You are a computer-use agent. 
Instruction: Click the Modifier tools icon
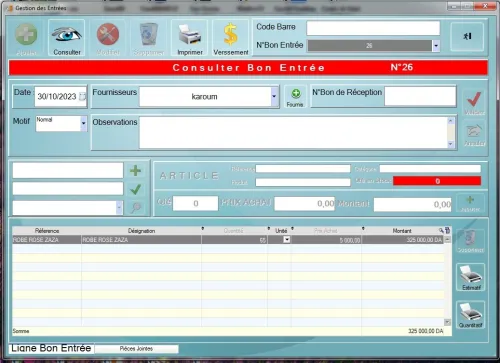point(108,34)
